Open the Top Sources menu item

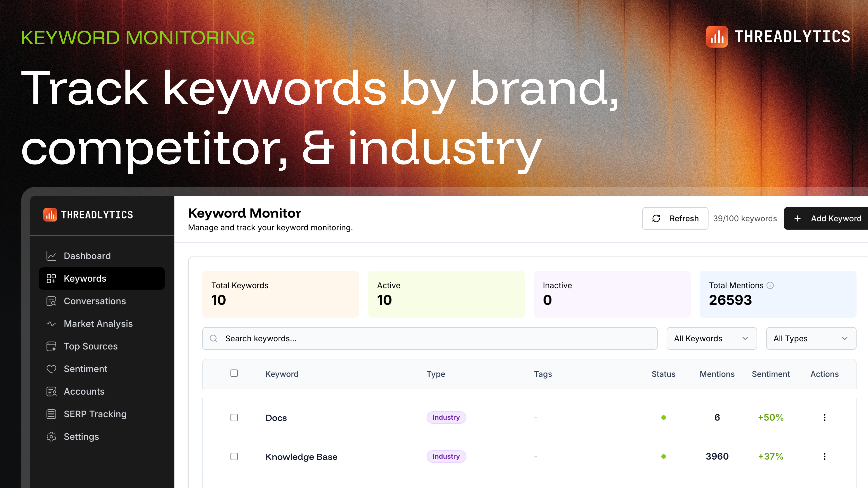coord(91,346)
